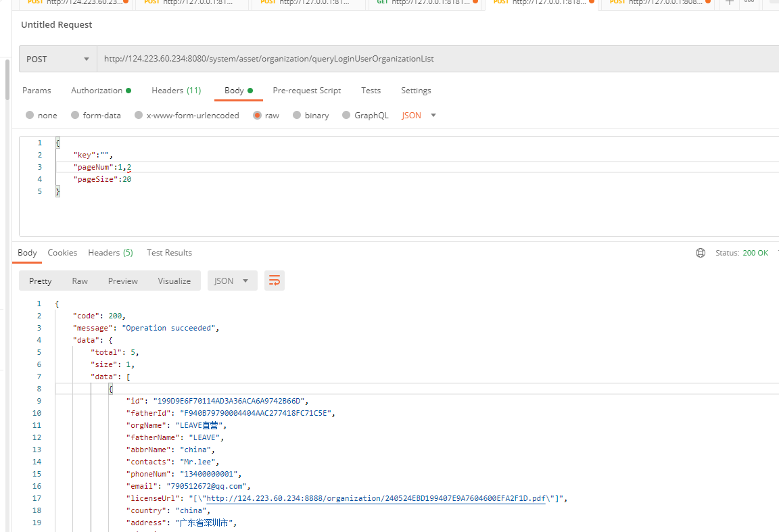Open the Pre-request Script tab
Image resolution: width=779 pixels, height=532 pixels.
tap(306, 91)
